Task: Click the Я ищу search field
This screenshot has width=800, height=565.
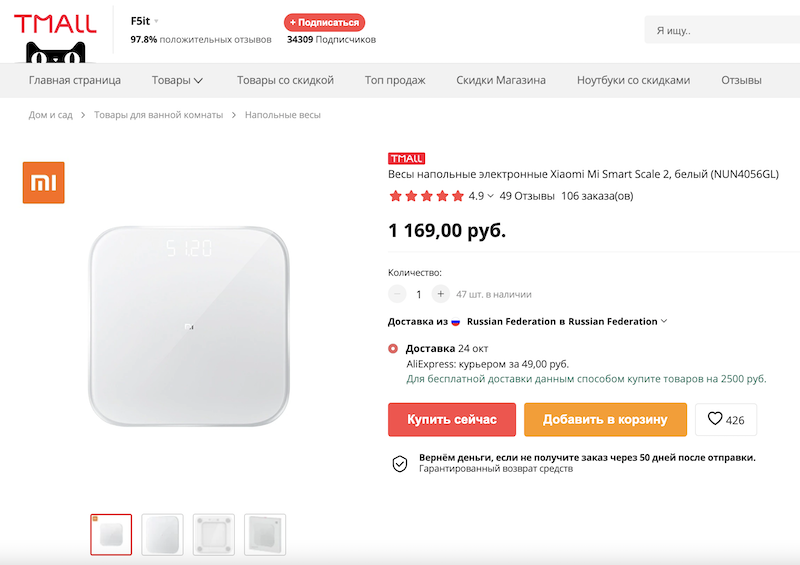Action: click(x=720, y=31)
